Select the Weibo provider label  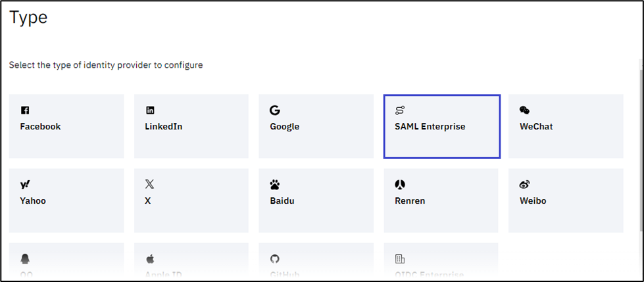[x=533, y=201]
